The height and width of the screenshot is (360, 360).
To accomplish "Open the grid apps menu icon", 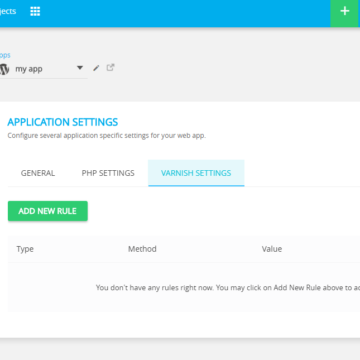I will 35,11.
